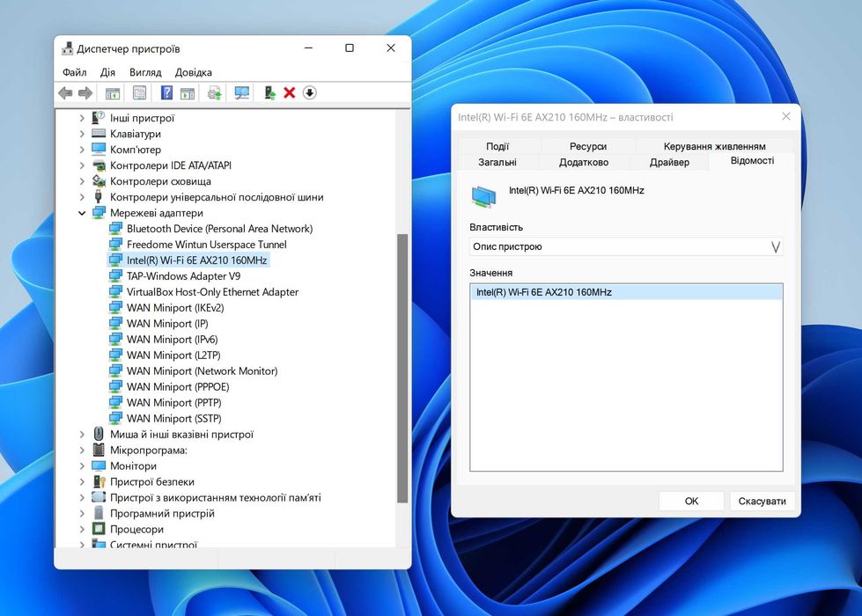Select VirtualBox Host-Only Ethernet Adapter

click(213, 292)
